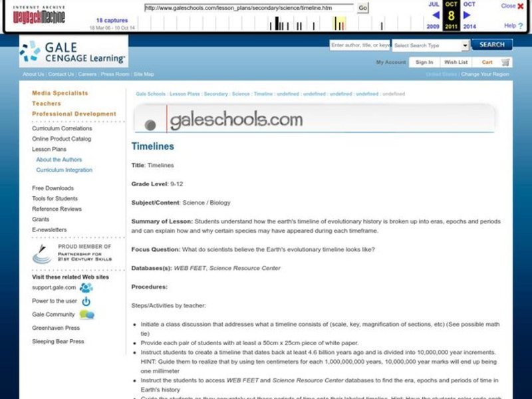Click the support.gale.com people icon
The height and width of the screenshot is (399, 532).
[x=86, y=288]
